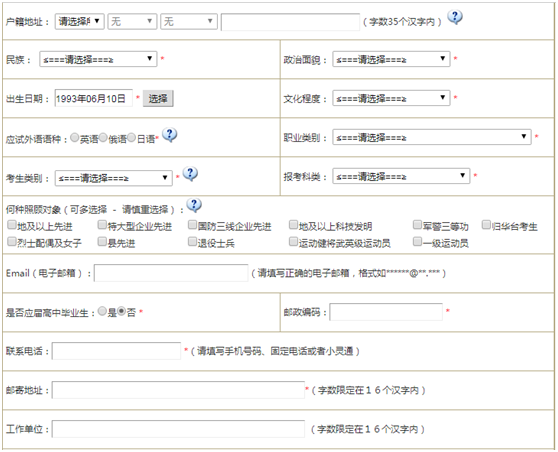Expand the 报考科类 dropdown
Screen dimensions: 558x452
click(401, 176)
